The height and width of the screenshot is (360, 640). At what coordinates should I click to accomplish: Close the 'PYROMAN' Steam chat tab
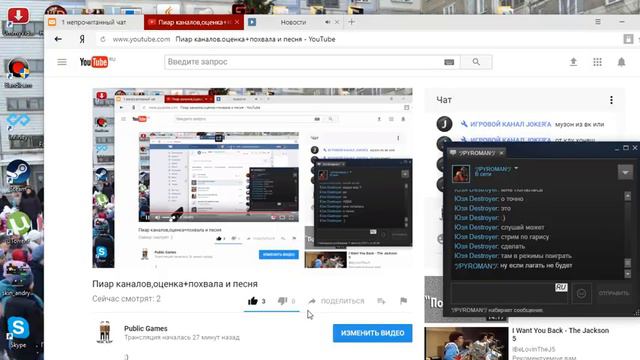tap(501, 153)
